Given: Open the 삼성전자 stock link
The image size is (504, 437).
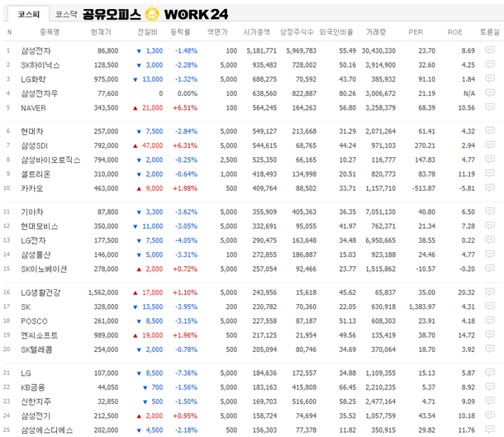Looking at the screenshot, I should tap(36, 50).
